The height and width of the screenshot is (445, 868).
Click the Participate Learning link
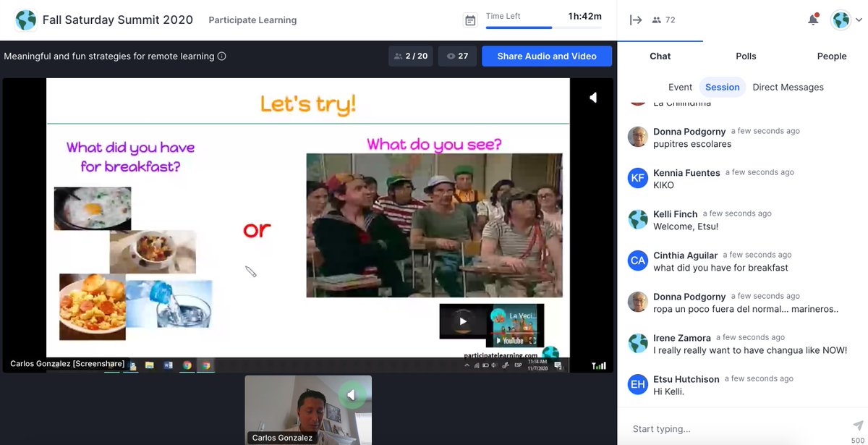(252, 20)
